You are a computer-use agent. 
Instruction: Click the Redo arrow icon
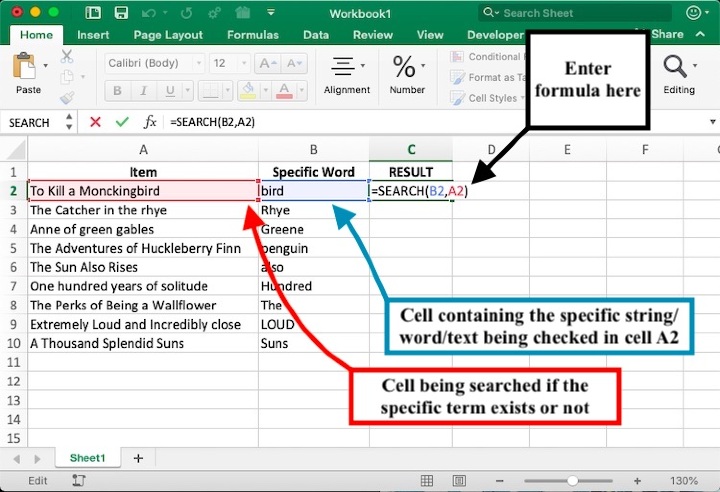pyautogui.click(x=186, y=13)
